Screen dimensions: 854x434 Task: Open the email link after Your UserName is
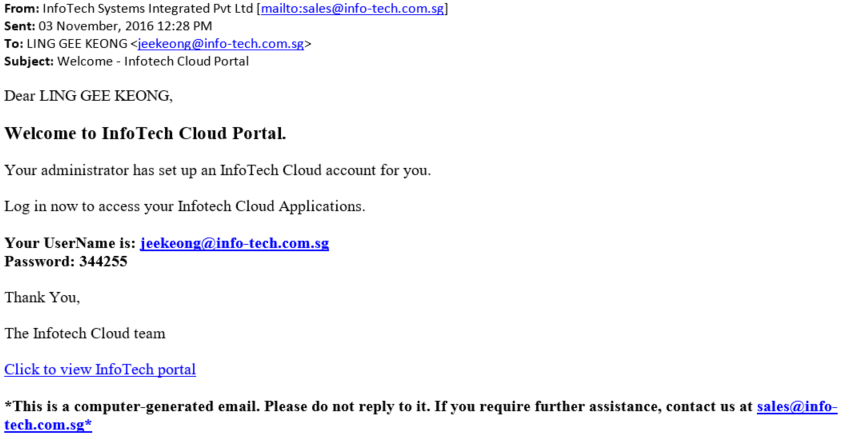click(x=234, y=243)
